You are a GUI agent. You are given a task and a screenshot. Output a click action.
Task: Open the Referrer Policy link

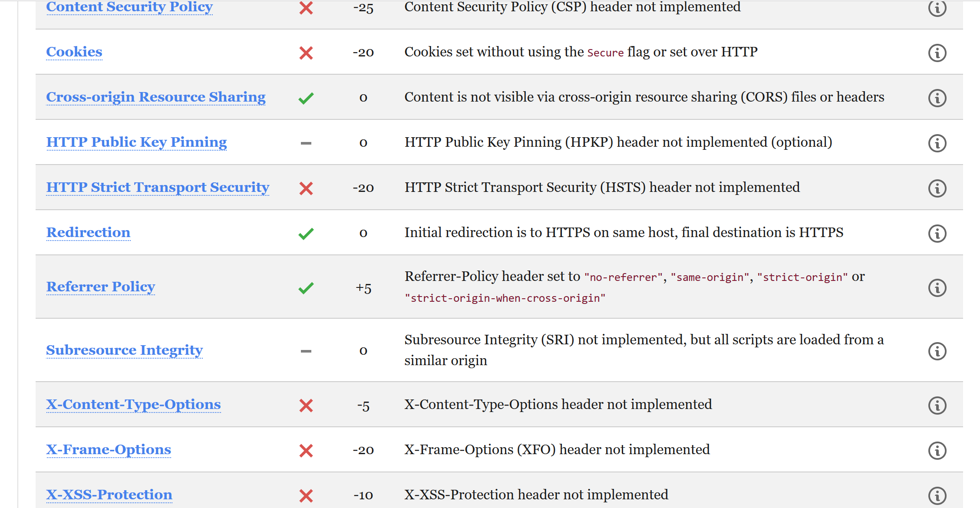(100, 287)
